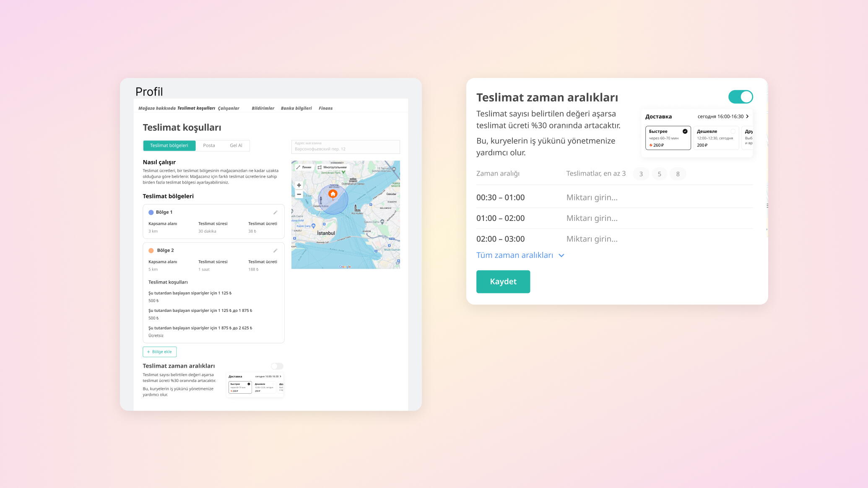
Task: Open the сегодня 16:00-16:30 time chevron
Action: (747, 117)
